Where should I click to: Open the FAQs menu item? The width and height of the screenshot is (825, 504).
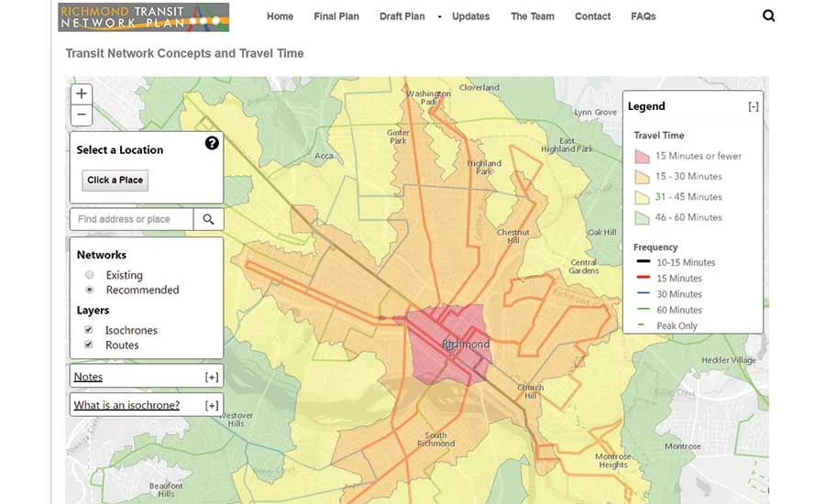pos(643,16)
